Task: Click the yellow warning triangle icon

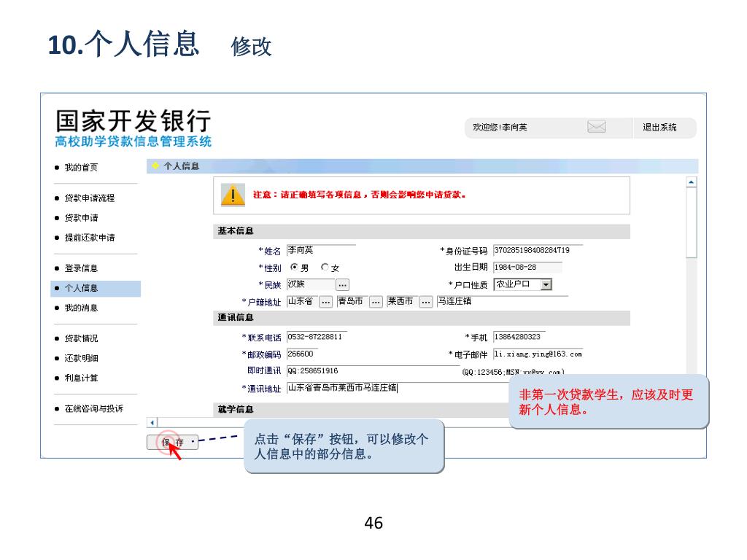Action: 233,195
